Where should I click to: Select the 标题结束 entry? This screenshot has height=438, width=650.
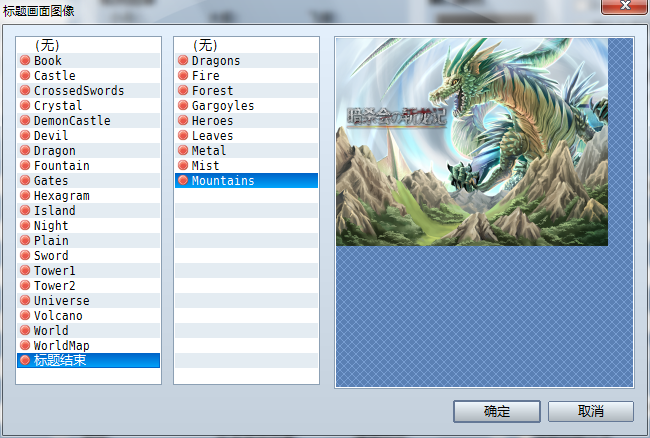[x=88, y=360]
